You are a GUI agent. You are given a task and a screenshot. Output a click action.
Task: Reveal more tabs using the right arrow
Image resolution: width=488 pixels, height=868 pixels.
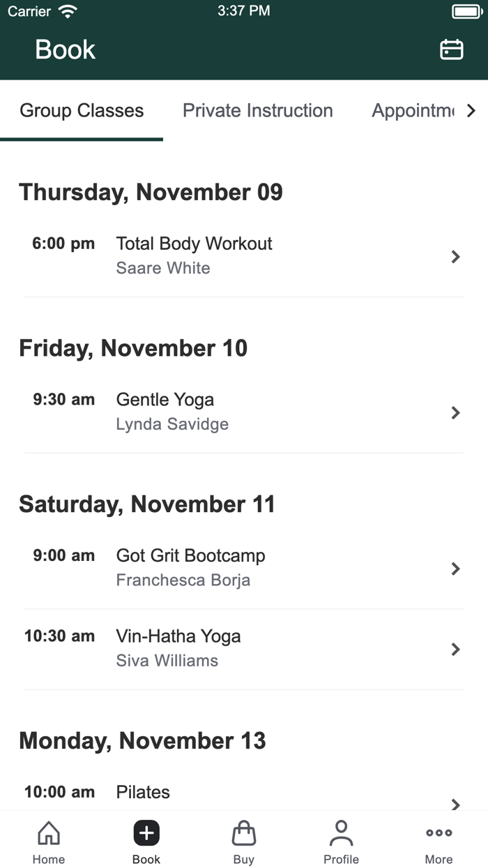pos(471,110)
